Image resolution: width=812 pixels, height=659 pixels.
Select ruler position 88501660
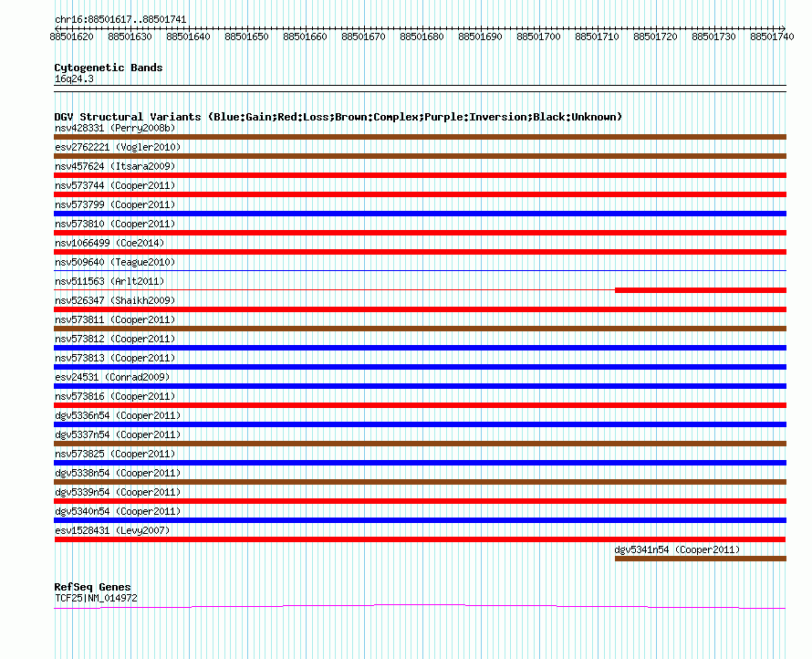click(305, 37)
